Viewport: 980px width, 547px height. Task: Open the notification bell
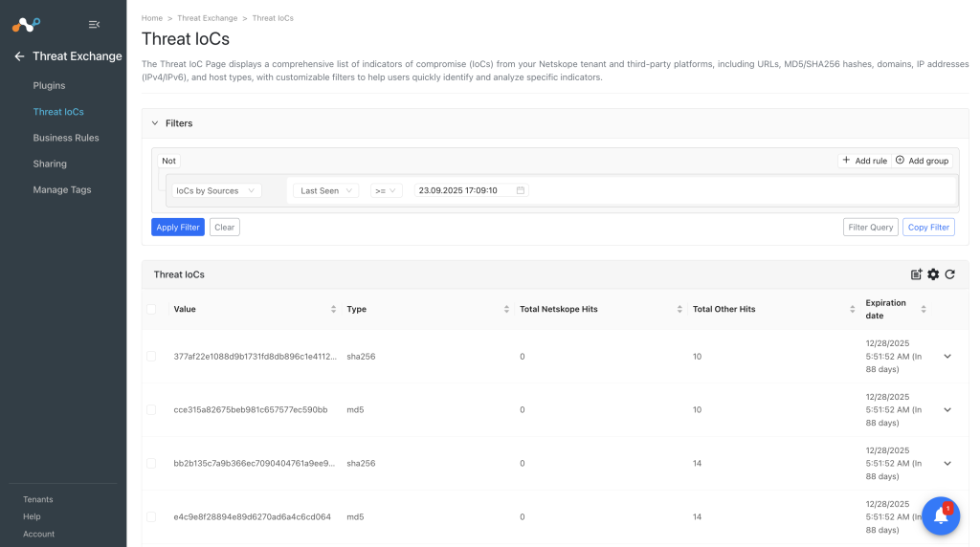(941, 515)
